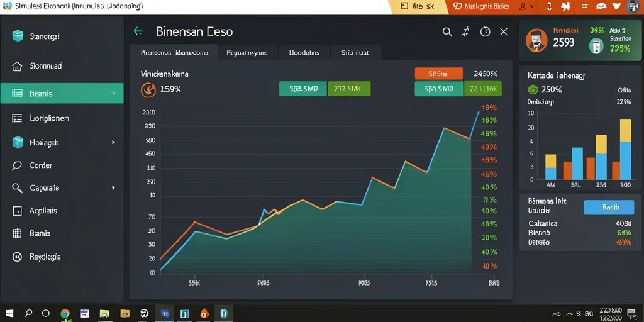Image resolution: width=644 pixels, height=322 pixels.
Task: Expand the Capuraie submenu arrow
Action: (113, 187)
